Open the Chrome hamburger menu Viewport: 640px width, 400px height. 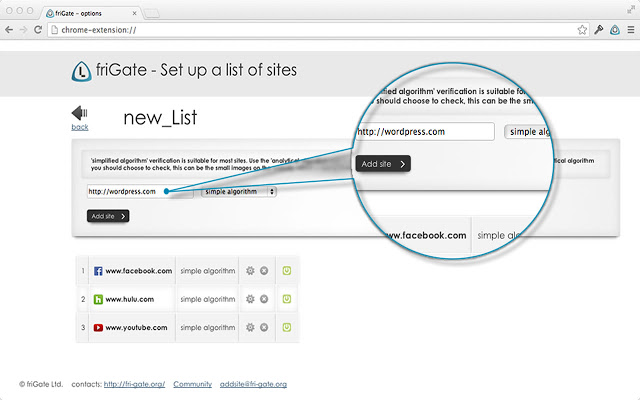(x=631, y=30)
